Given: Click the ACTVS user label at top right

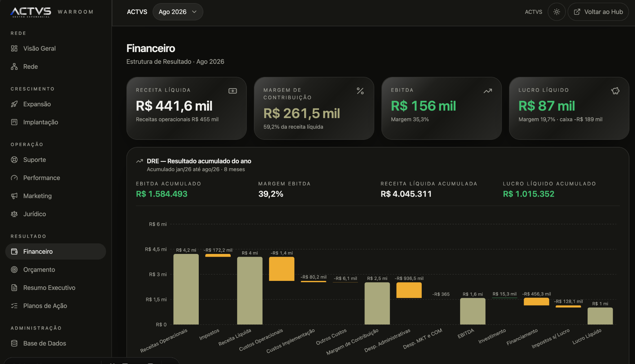Looking at the screenshot, I should coord(534,12).
